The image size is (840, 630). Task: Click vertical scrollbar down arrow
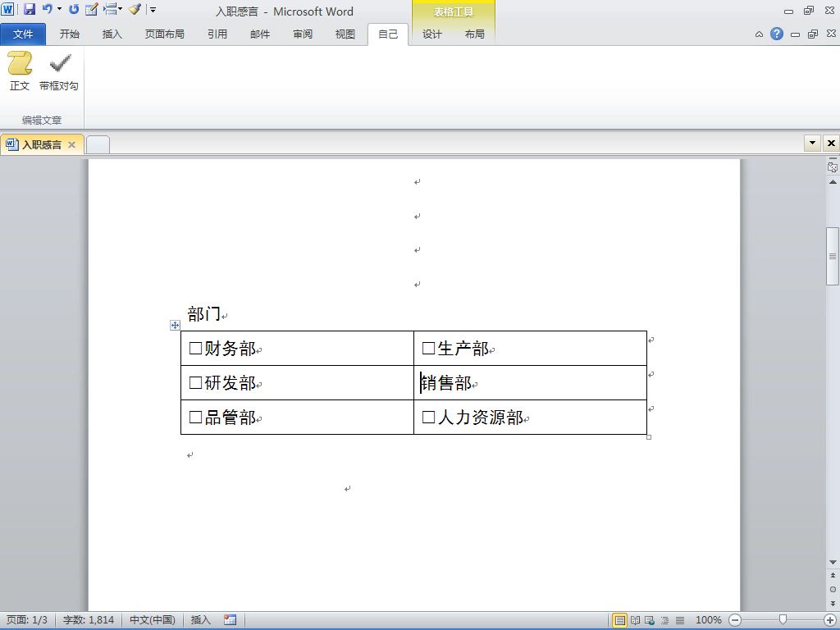point(833,562)
